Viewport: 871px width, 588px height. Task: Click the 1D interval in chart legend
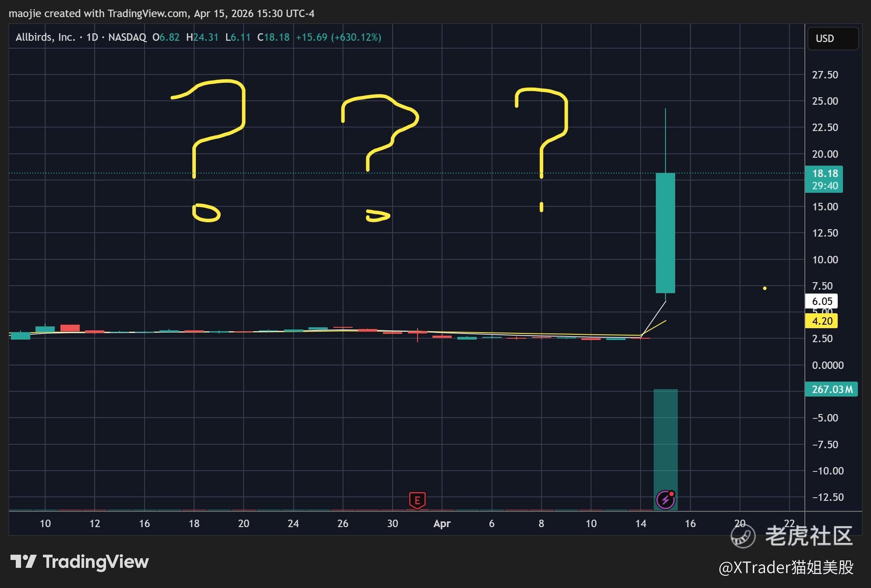pyautogui.click(x=92, y=37)
